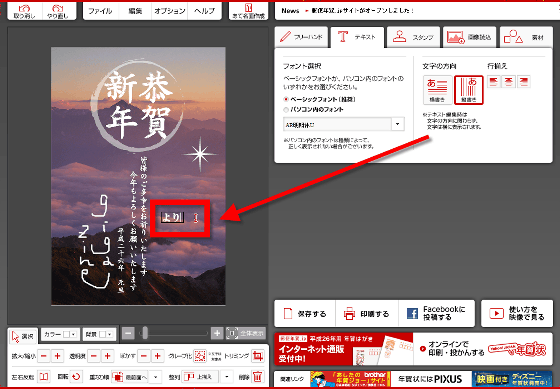The width and height of the screenshot is (560, 389).
Task: Switch to the フリーハンド freehand tab
Action: point(301,37)
